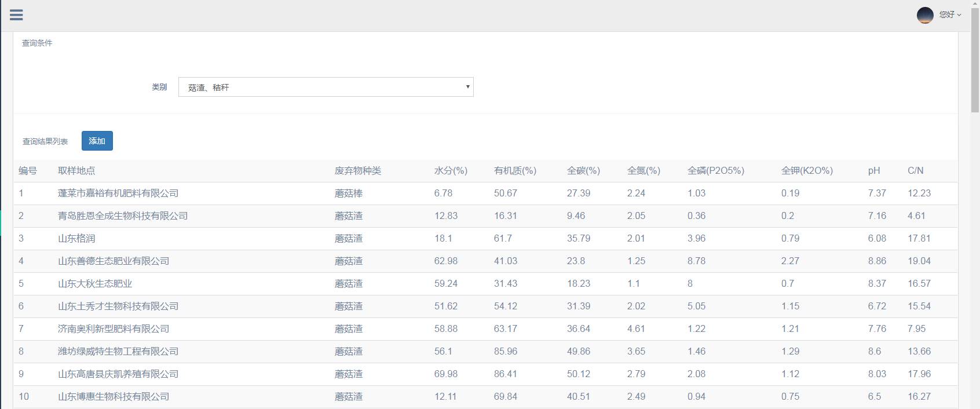
Task: Click the category select arrow
Action: click(467, 87)
